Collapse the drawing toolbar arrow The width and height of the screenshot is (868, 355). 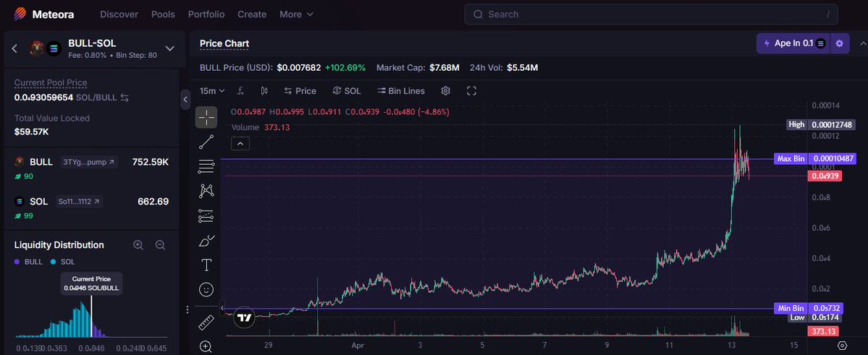[x=222, y=308]
